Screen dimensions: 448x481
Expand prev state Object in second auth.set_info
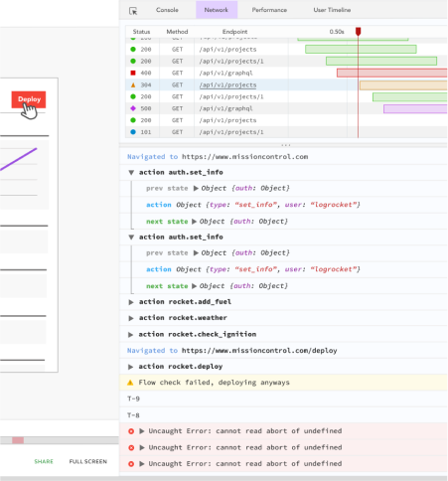(x=196, y=252)
